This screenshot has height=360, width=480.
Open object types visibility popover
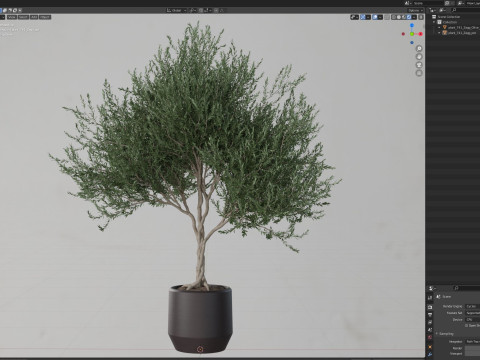click(x=355, y=17)
